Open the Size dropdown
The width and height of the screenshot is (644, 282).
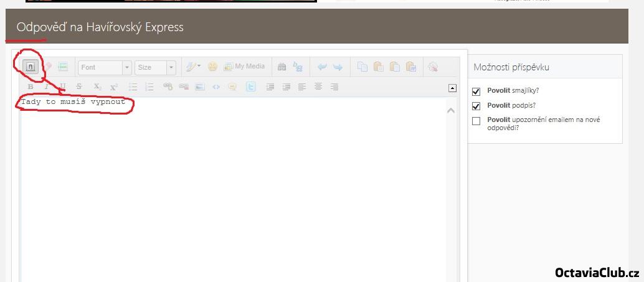155,67
